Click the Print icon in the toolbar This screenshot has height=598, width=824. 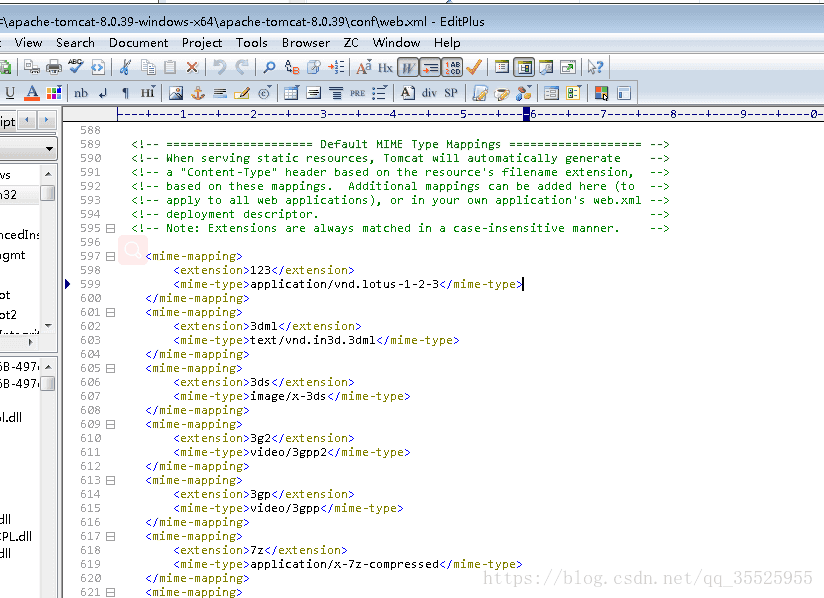point(54,67)
